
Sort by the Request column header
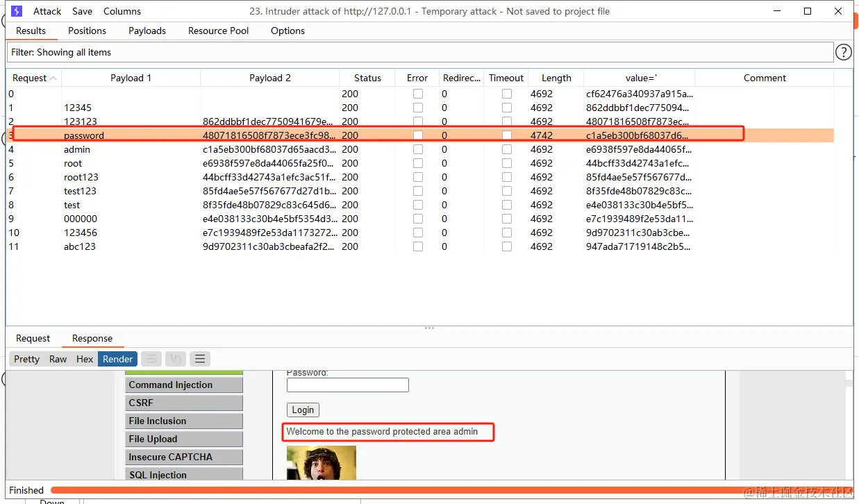34,78
